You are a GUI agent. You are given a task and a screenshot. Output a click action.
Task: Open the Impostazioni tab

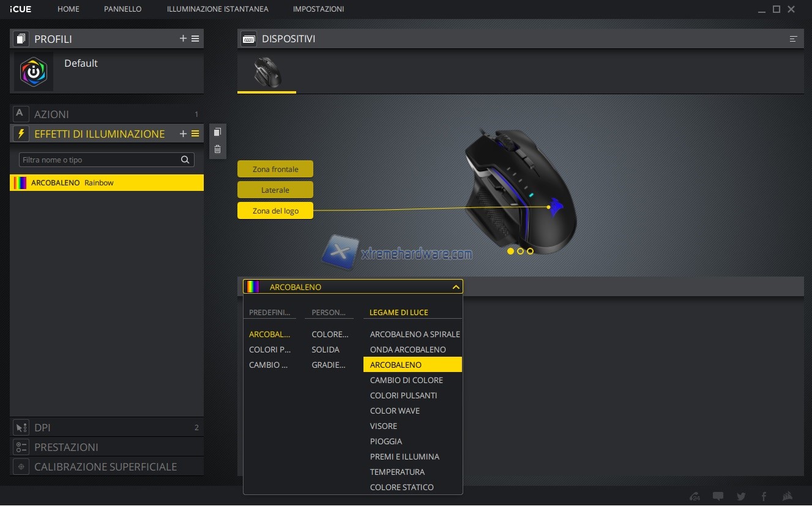click(318, 9)
